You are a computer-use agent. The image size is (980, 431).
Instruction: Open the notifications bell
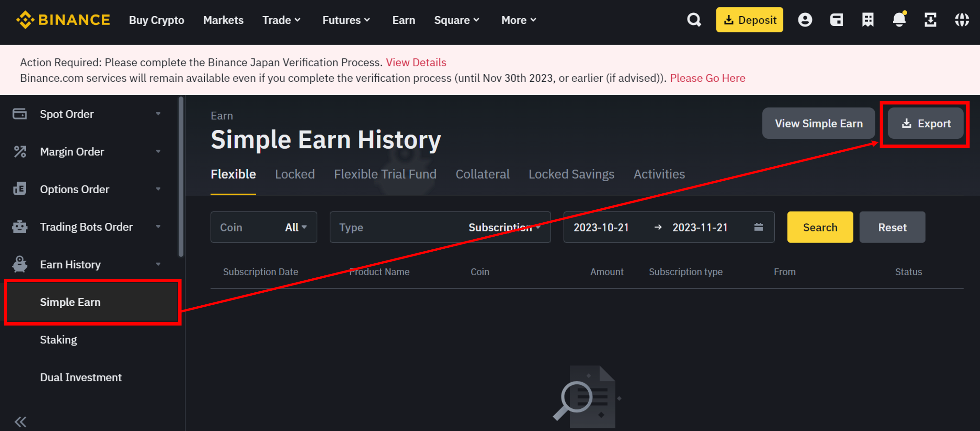coord(900,19)
